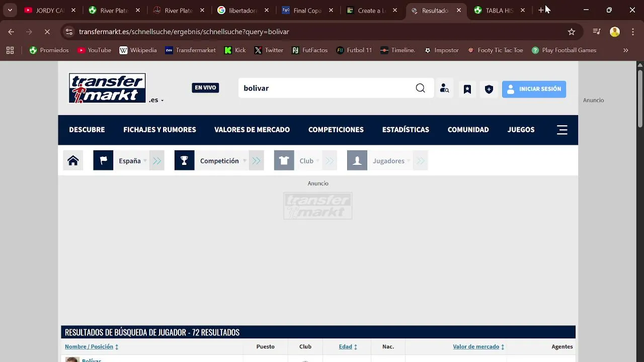Image resolution: width=644 pixels, height=362 pixels.
Task: Close the Resultado tab
Action: coord(459,10)
